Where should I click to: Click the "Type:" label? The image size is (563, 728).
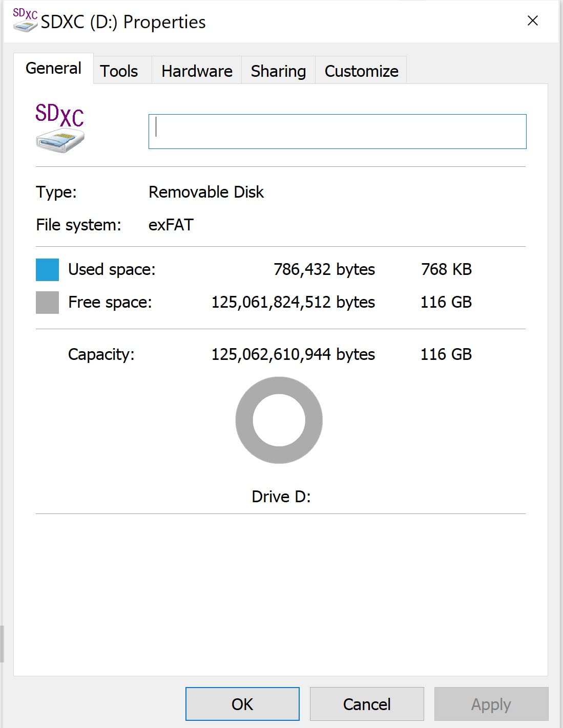point(56,192)
